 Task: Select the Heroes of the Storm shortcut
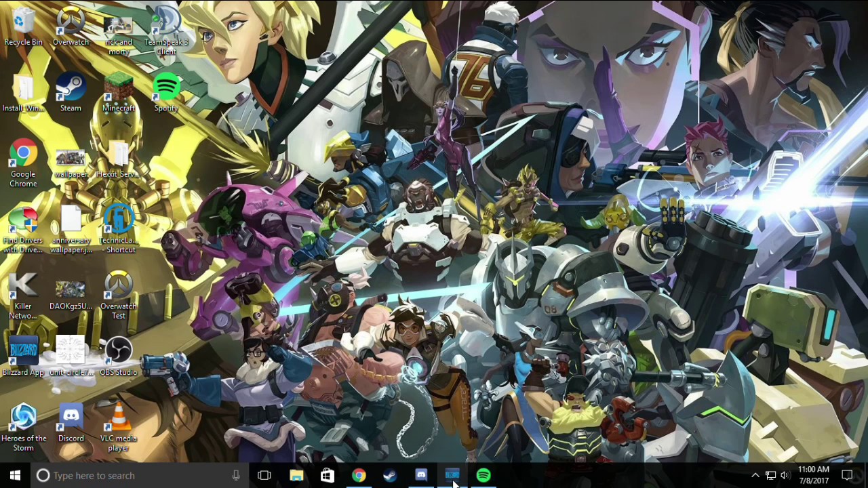tap(23, 428)
